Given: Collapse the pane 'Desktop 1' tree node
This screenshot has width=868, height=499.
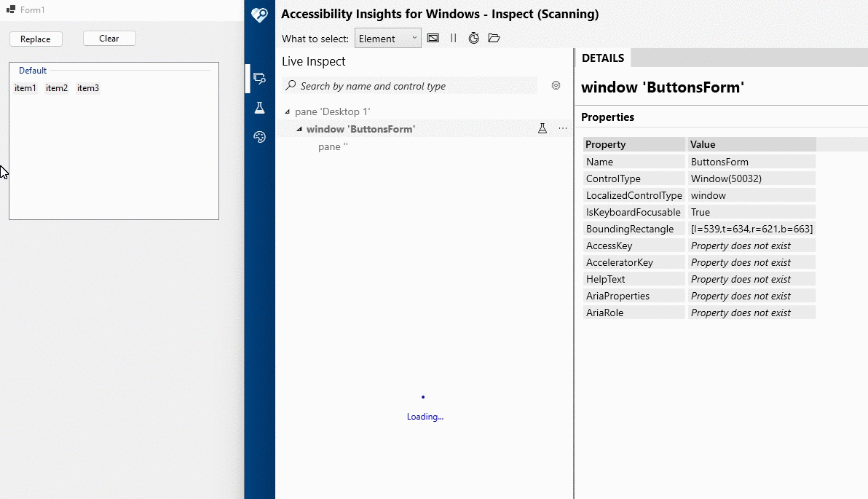Looking at the screenshot, I should pos(286,111).
